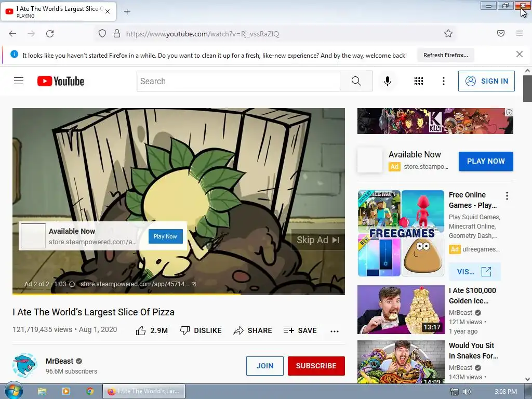
Task: Open the Klei banner ad image
Action: pyautogui.click(x=435, y=121)
